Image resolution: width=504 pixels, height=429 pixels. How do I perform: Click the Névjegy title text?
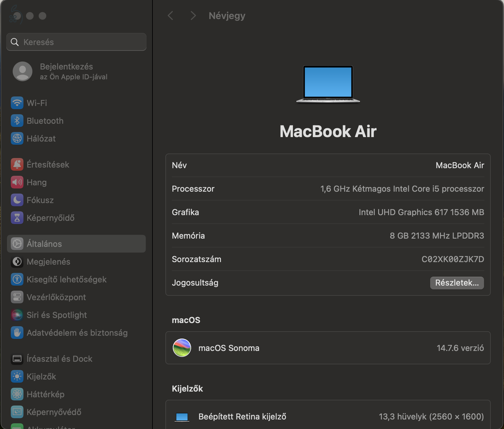pos(227,16)
